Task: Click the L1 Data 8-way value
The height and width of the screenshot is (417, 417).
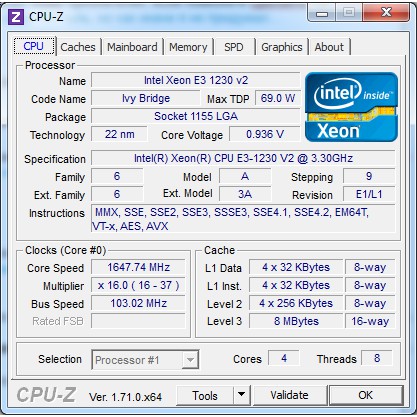Action: 370,267
